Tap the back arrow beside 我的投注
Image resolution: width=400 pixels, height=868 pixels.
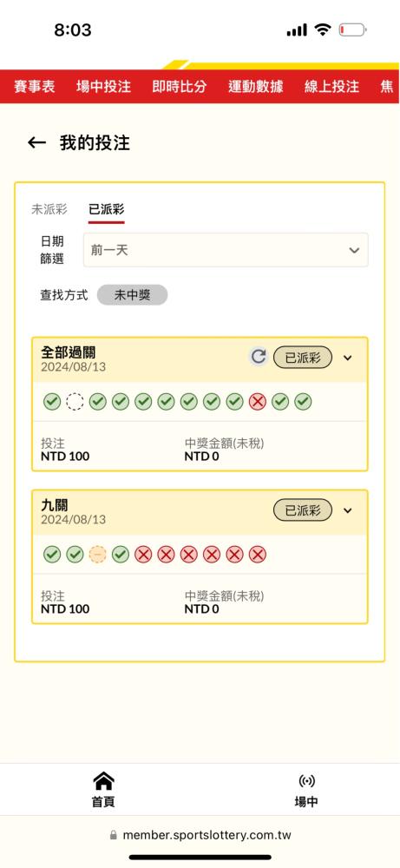point(36,143)
